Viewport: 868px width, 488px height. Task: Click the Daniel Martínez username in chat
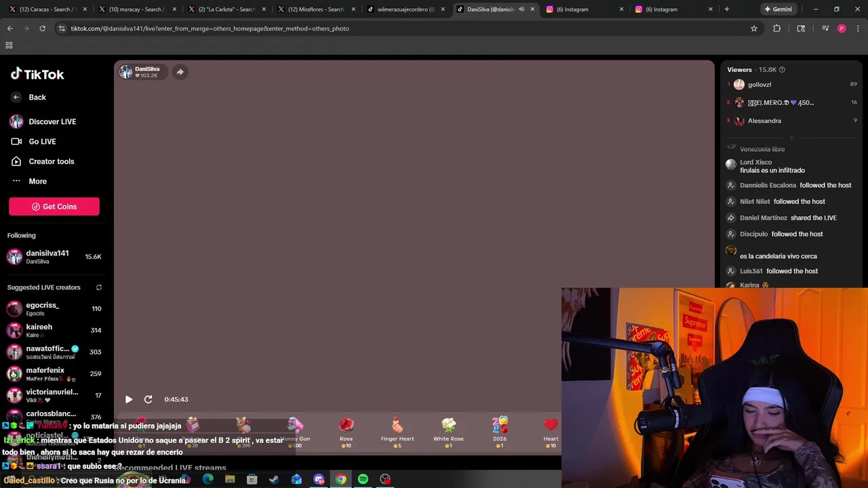tap(764, 218)
